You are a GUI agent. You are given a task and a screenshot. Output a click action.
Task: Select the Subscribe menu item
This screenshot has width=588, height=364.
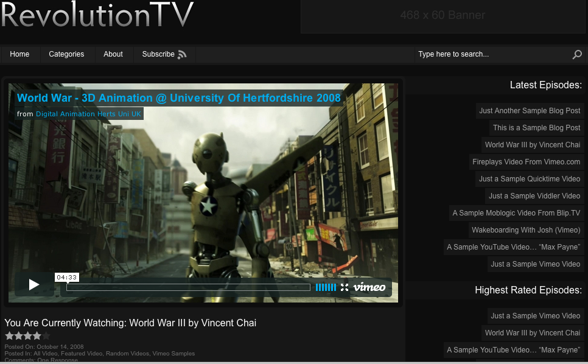coord(158,54)
